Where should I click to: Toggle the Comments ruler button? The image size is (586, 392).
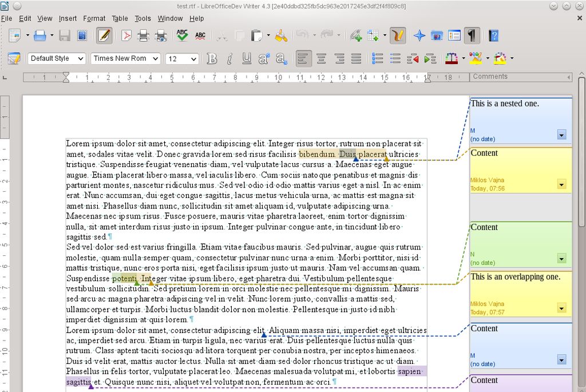pyautogui.click(x=521, y=77)
